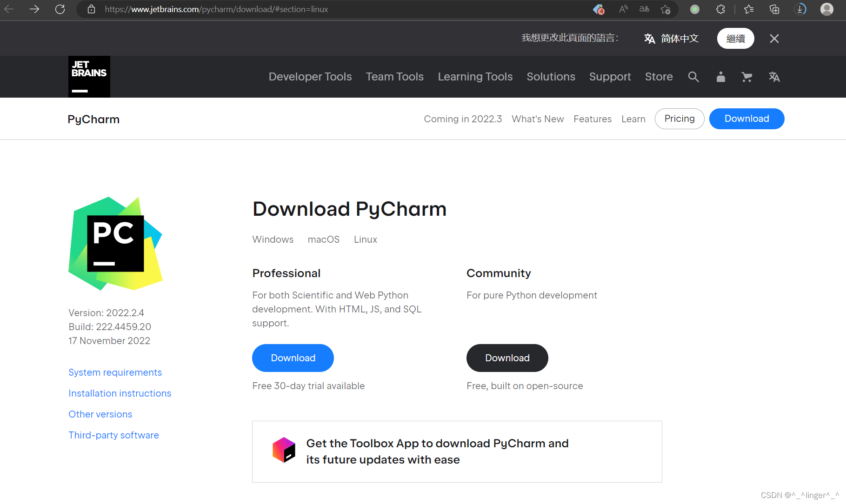Open the browser Downloads icon
This screenshot has width=846, height=504.
click(x=800, y=9)
